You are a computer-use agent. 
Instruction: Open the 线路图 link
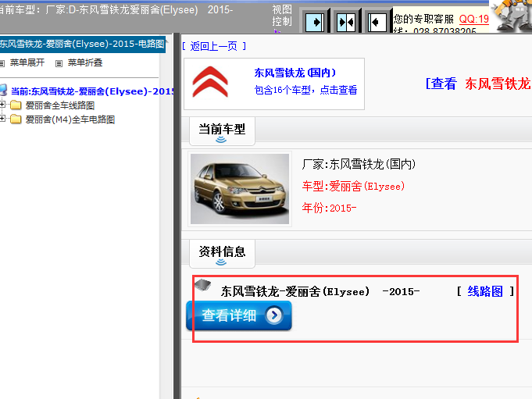pyautogui.click(x=485, y=291)
